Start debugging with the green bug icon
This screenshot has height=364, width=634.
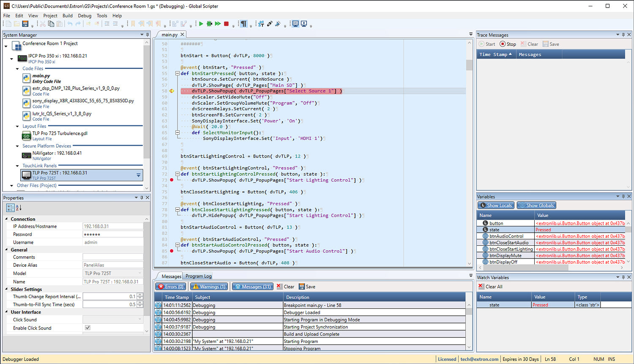[x=209, y=24]
